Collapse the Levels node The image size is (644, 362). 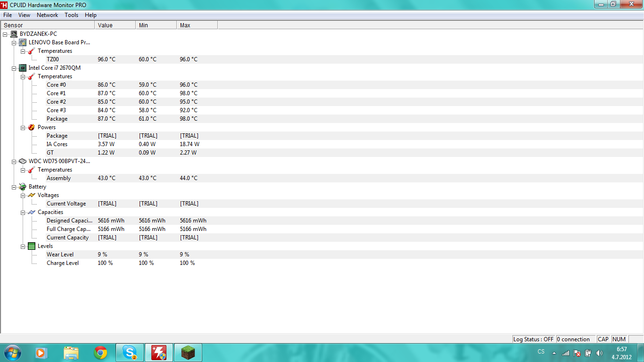point(23,246)
